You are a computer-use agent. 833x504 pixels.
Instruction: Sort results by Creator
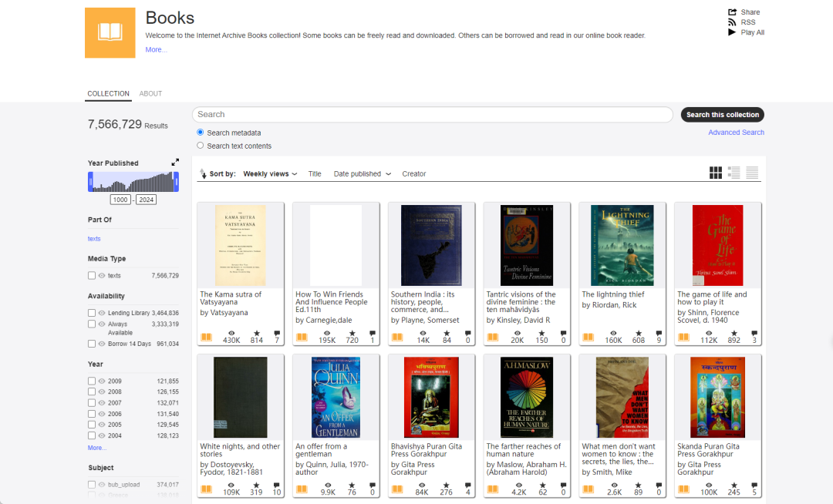(x=414, y=173)
